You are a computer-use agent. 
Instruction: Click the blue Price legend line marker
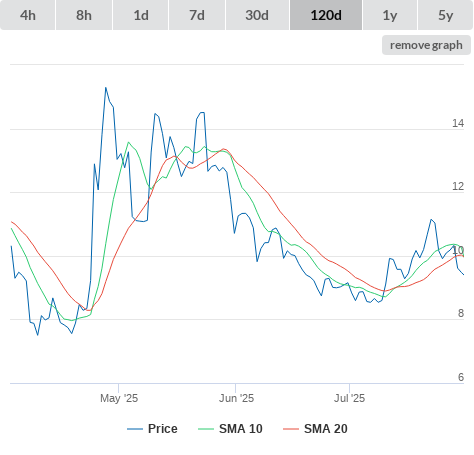(x=135, y=429)
